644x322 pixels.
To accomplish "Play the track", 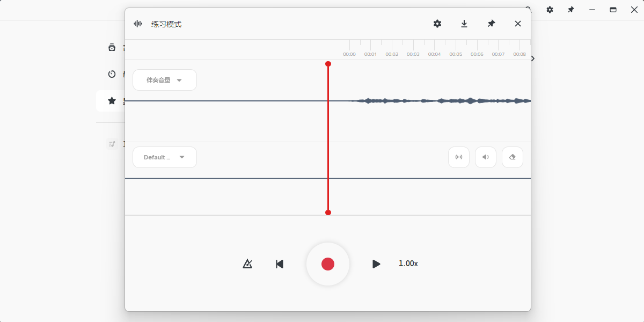I will (376, 264).
